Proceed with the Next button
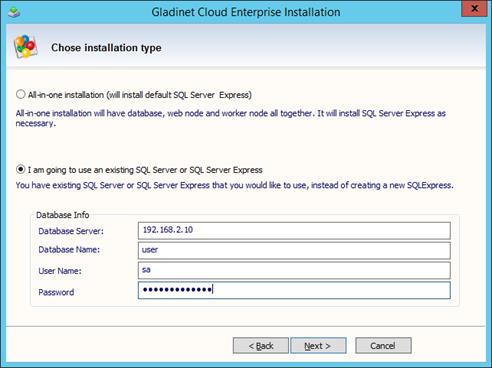The width and height of the screenshot is (492, 368). (318, 346)
